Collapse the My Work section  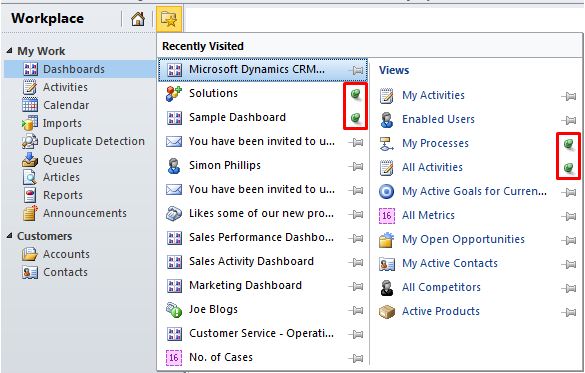pos(10,51)
